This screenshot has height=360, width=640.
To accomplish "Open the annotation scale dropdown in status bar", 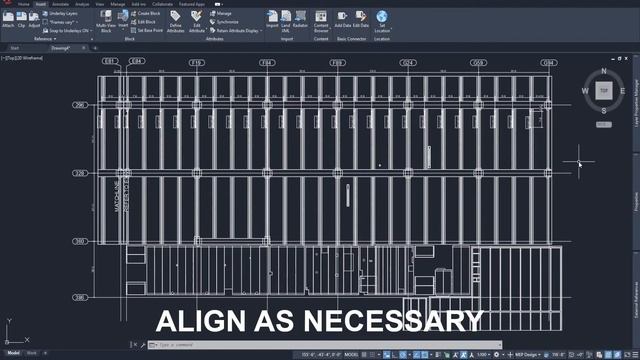I will (x=484, y=355).
